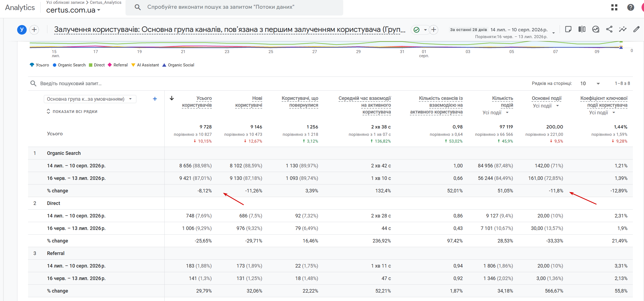Add a comparison with the plus circle
Viewport: 644px width, 301px height.
34,30
